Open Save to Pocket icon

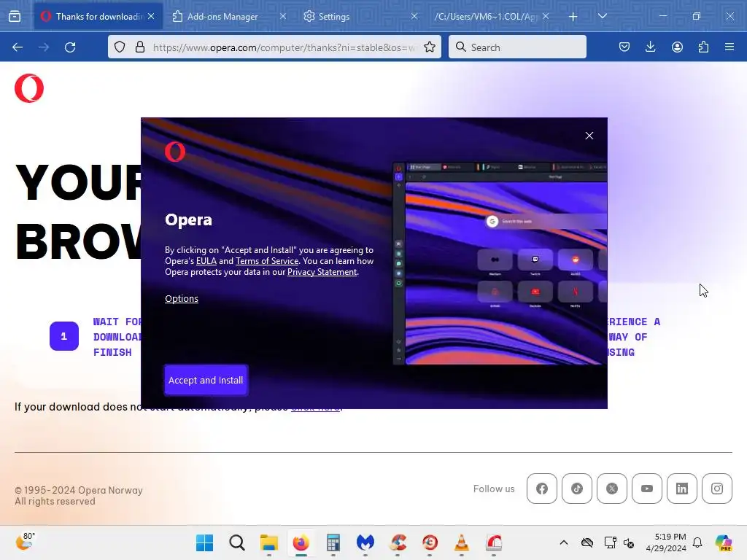point(624,47)
